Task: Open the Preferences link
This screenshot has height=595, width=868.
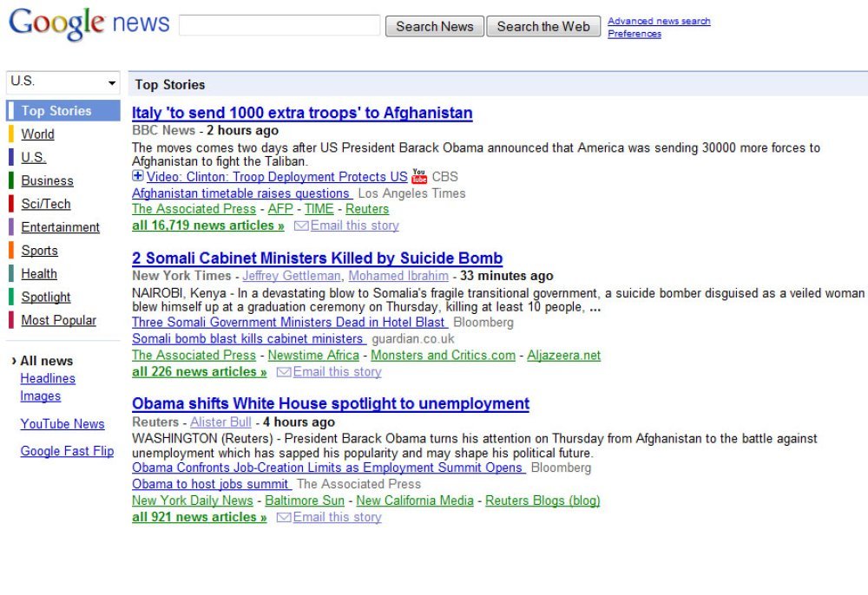Action: pos(635,34)
